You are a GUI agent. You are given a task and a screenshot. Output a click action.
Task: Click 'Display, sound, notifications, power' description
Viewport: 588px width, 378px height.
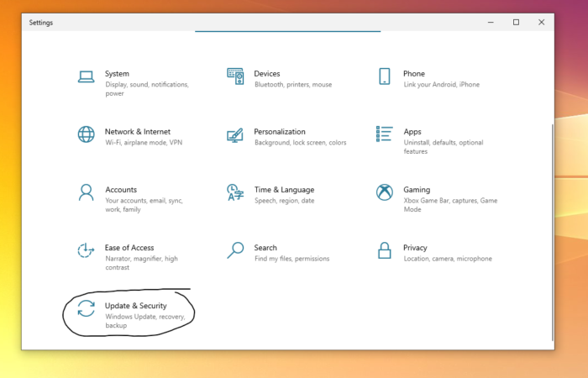click(x=147, y=89)
